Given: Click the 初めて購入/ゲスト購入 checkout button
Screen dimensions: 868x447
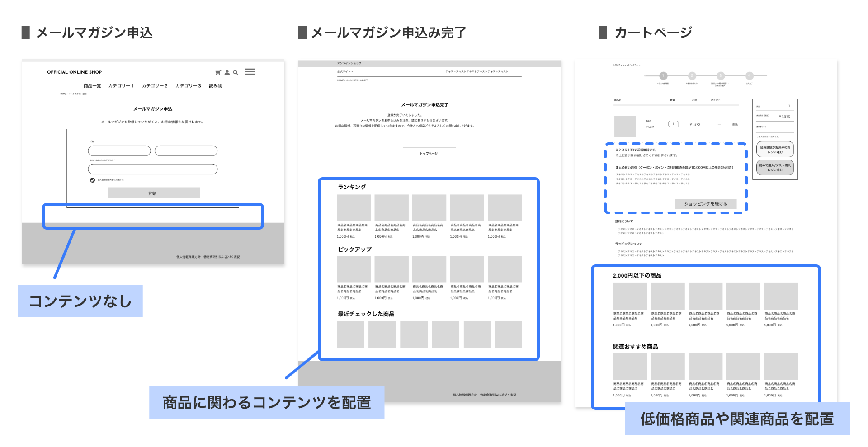Looking at the screenshot, I should [x=775, y=168].
